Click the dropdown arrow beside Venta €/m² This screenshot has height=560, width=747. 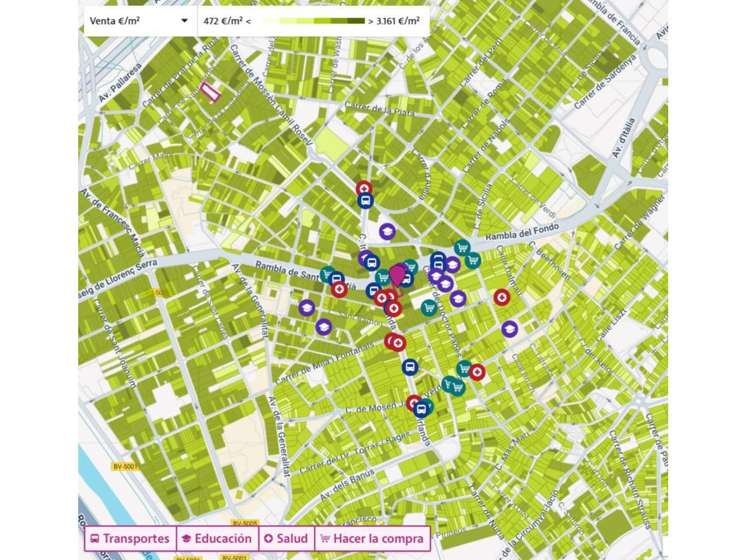click(184, 21)
